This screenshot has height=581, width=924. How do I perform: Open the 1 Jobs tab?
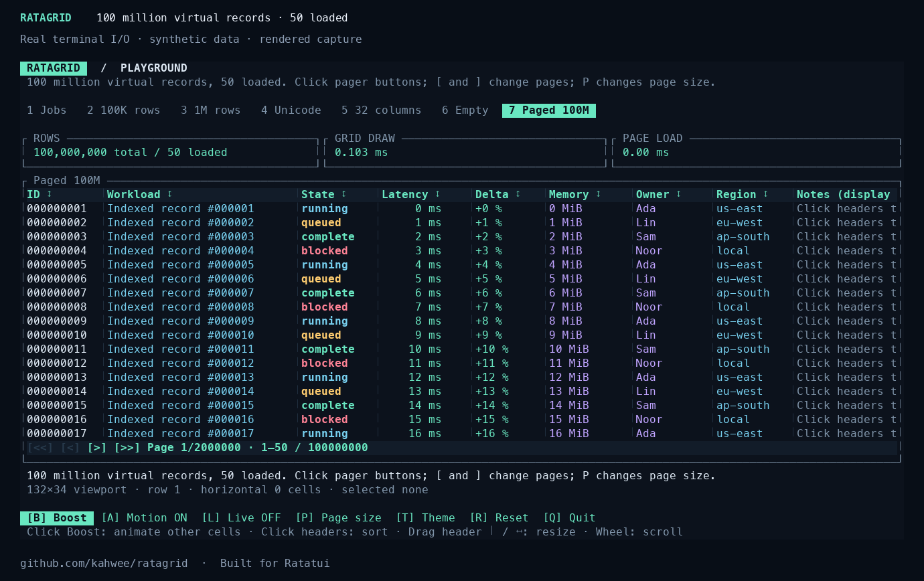[x=47, y=110]
